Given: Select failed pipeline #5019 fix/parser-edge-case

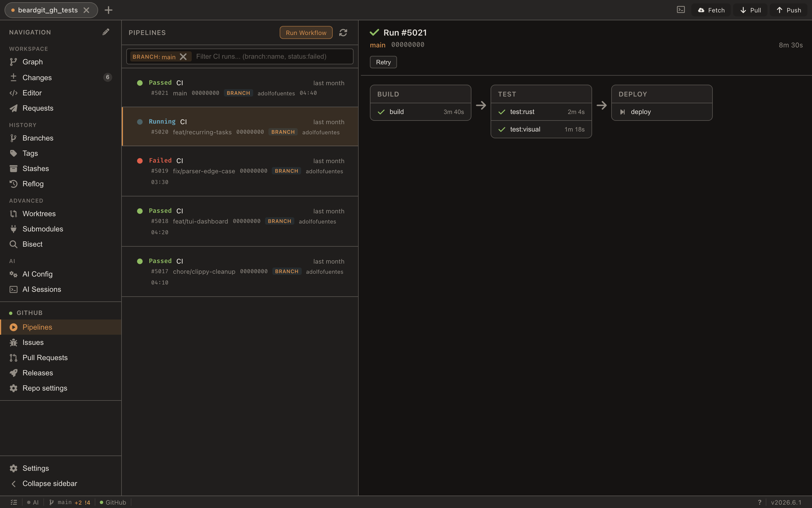Looking at the screenshot, I should [x=240, y=171].
